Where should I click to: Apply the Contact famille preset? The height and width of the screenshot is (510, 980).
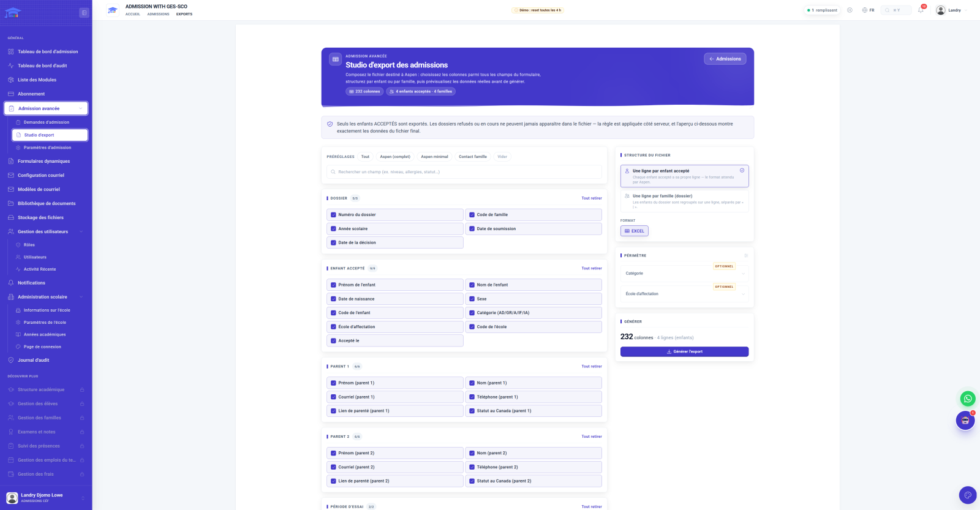(473, 157)
